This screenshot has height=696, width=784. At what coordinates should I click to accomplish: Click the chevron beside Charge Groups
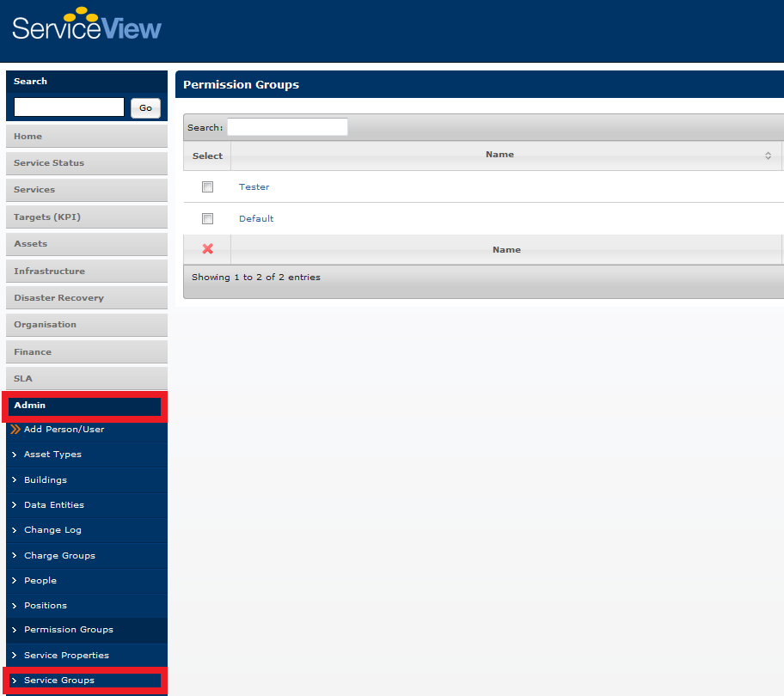point(14,555)
